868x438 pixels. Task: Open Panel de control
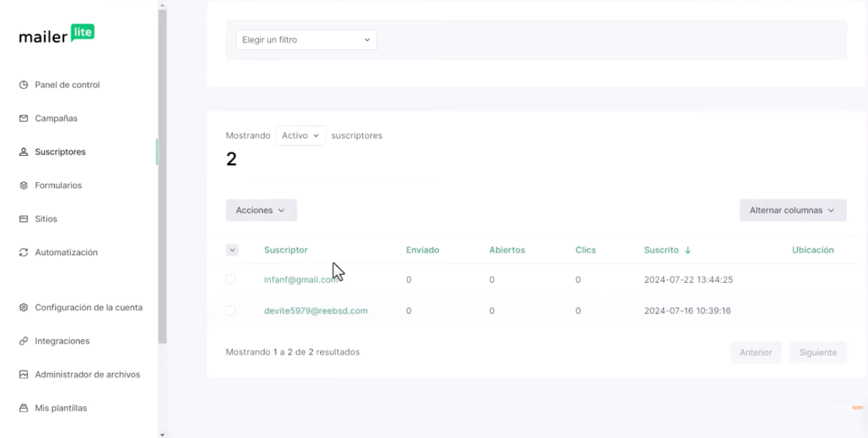[67, 85]
